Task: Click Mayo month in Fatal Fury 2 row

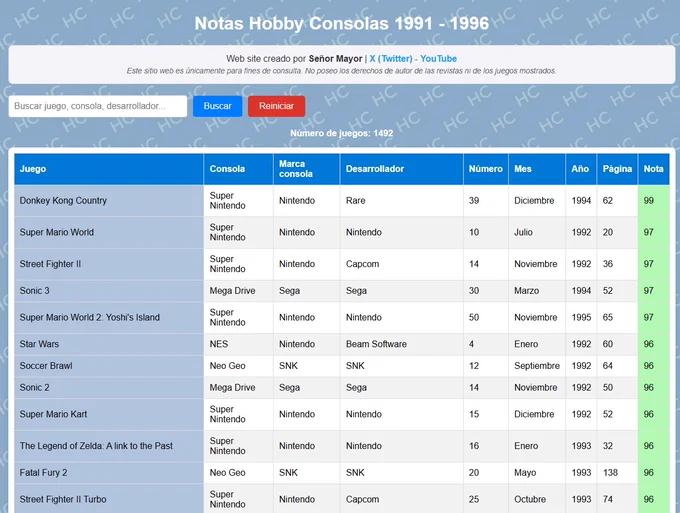Action: click(x=537, y=473)
